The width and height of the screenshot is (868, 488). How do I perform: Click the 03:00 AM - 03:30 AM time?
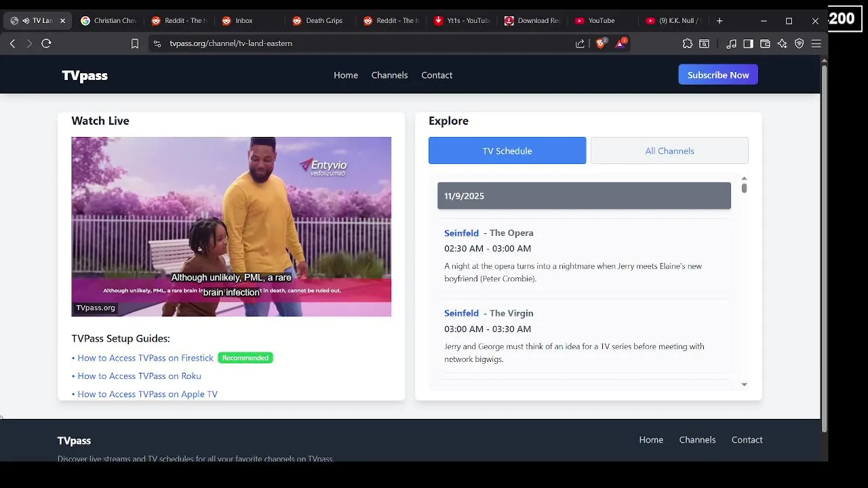pyautogui.click(x=488, y=329)
